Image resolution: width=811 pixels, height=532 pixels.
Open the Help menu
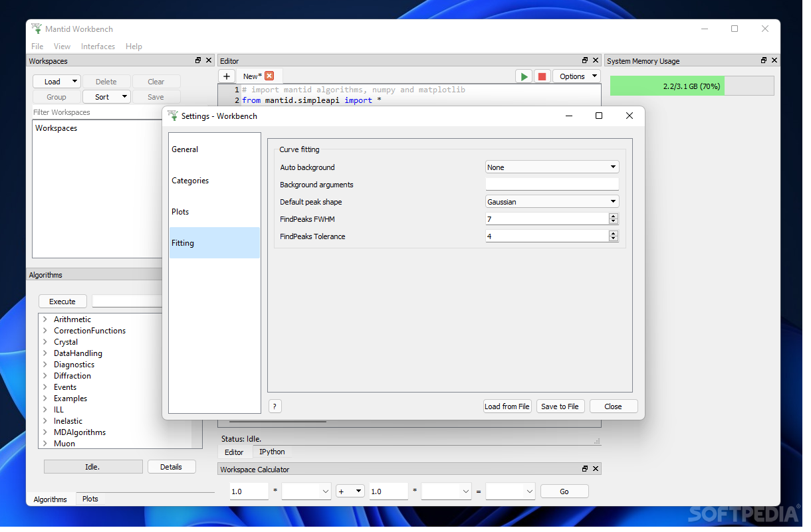[x=134, y=46]
